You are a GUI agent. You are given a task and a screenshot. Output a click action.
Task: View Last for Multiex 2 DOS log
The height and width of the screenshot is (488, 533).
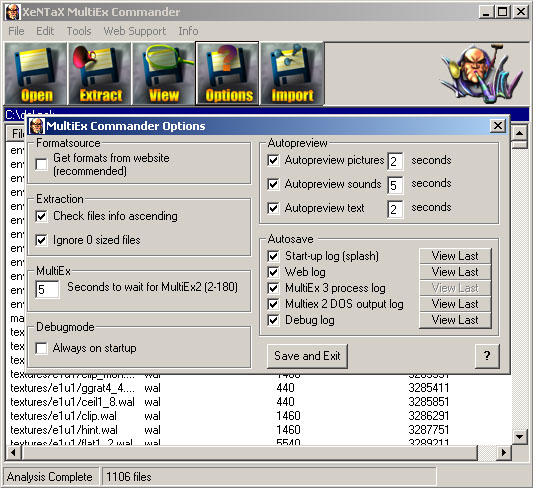(x=455, y=304)
